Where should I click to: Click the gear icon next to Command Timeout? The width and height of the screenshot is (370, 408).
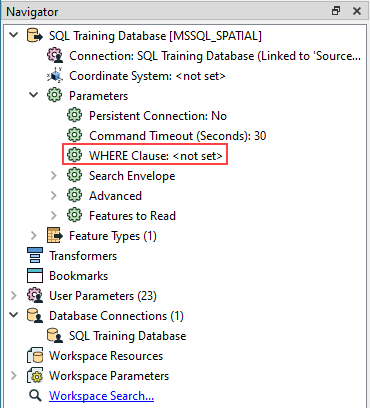(74, 135)
